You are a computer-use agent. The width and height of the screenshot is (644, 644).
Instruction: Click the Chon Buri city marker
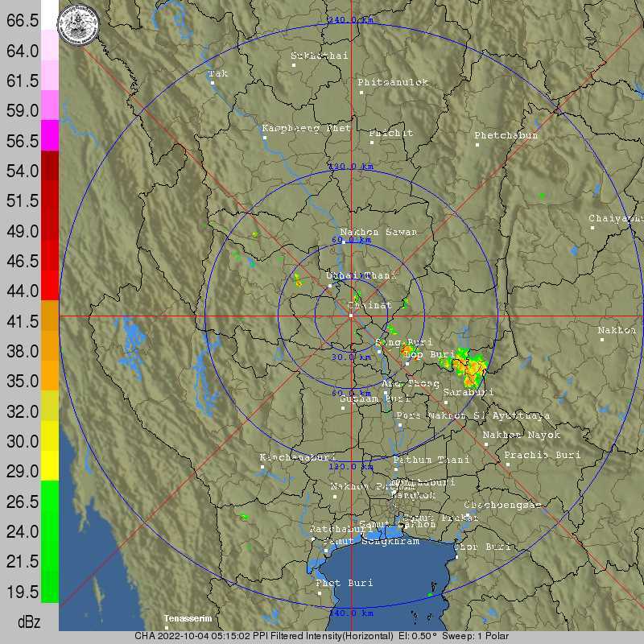[456, 557]
